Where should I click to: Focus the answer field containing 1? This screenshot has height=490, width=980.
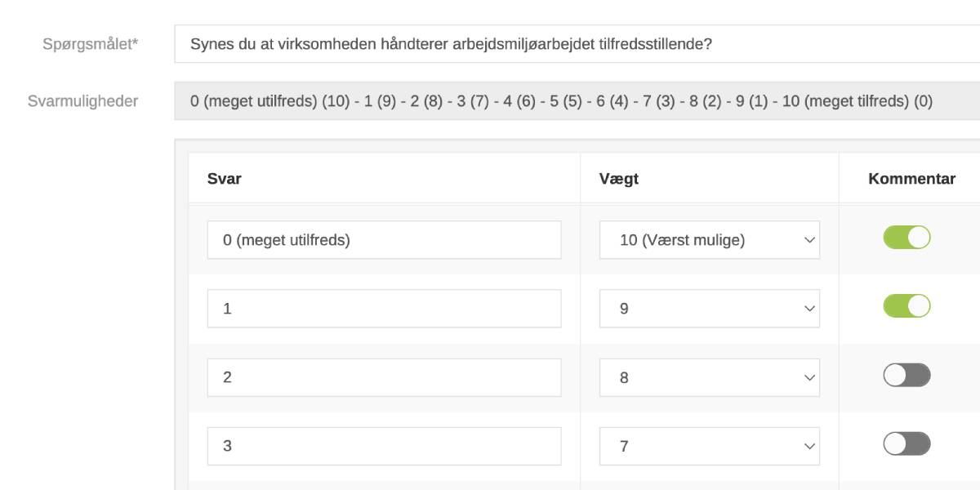(384, 309)
